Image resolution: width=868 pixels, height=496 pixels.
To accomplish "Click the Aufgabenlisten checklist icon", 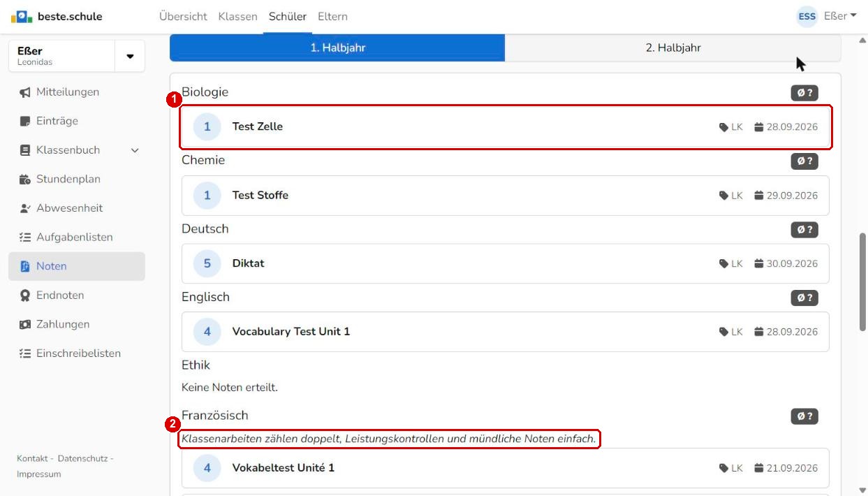I will tap(25, 238).
